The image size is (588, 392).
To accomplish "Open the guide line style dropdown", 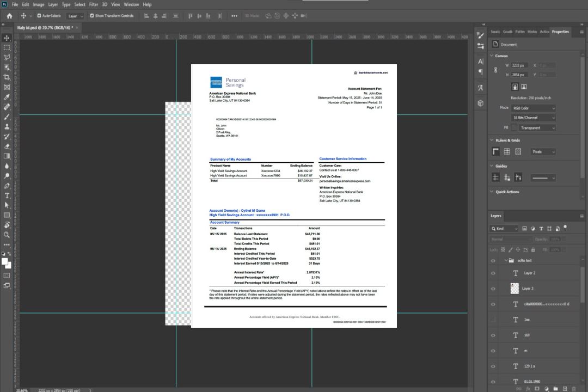I will pyautogui.click(x=543, y=178).
